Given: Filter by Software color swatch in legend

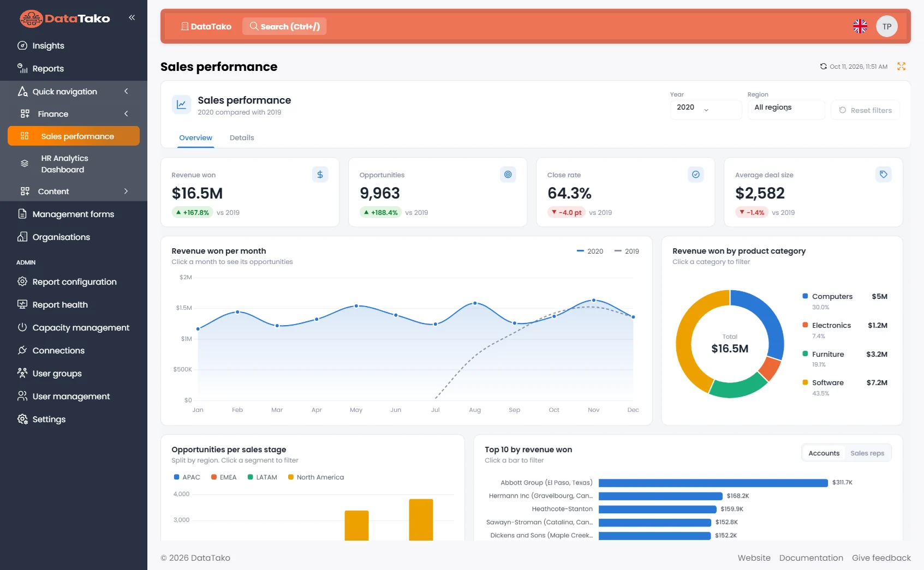Looking at the screenshot, I should [x=805, y=382].
